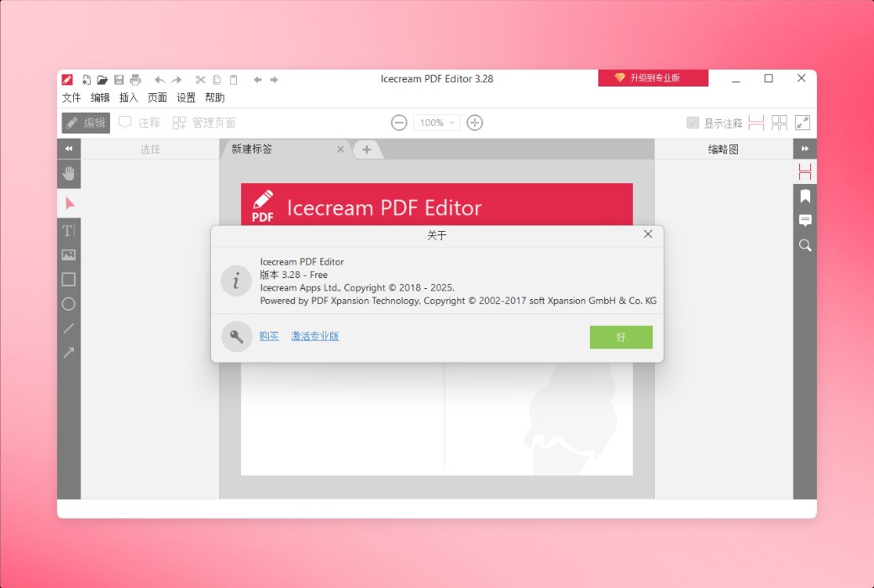Enable fullscreen view toggle

(x=802, y=123)
